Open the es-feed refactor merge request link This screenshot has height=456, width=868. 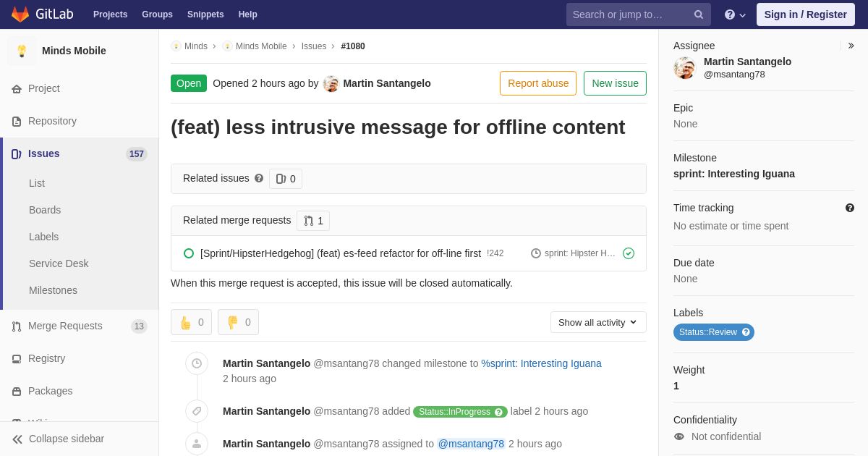click(341, 253)
